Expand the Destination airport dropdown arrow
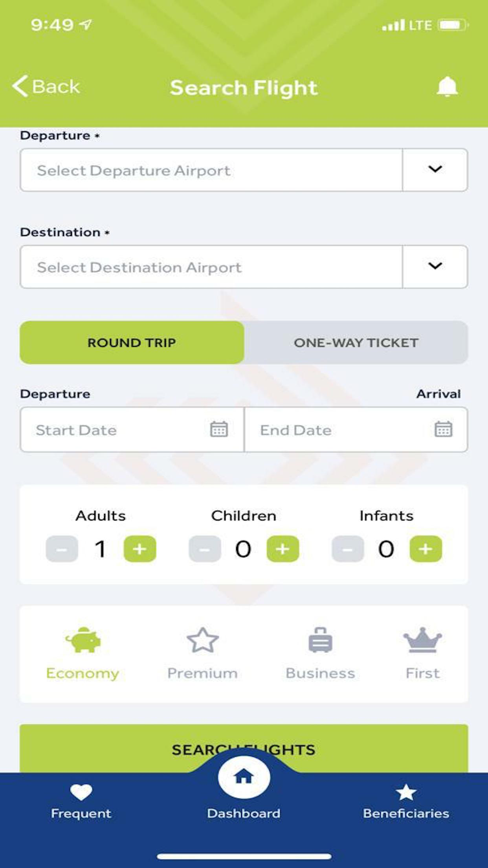This screenshot has width=488, height=868. 435,266
